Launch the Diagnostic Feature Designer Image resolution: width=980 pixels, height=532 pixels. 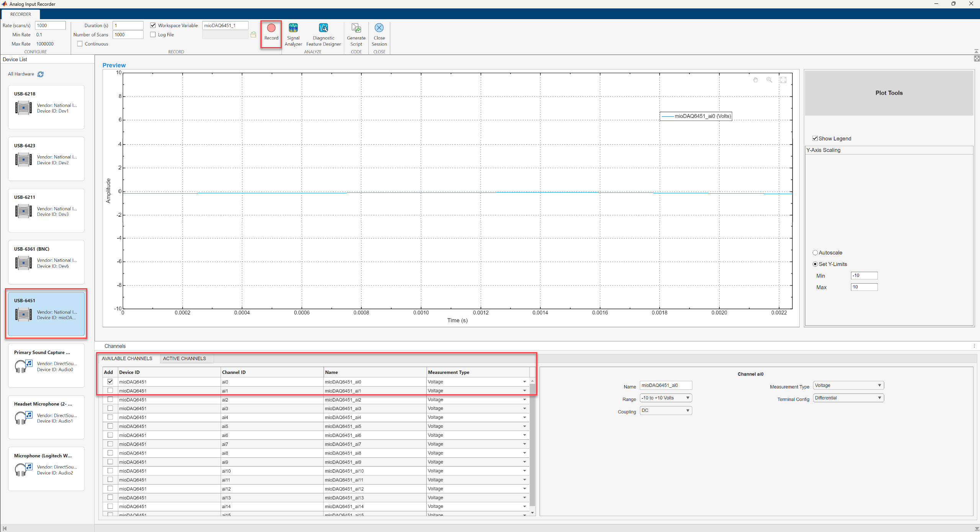coord(324,34)
